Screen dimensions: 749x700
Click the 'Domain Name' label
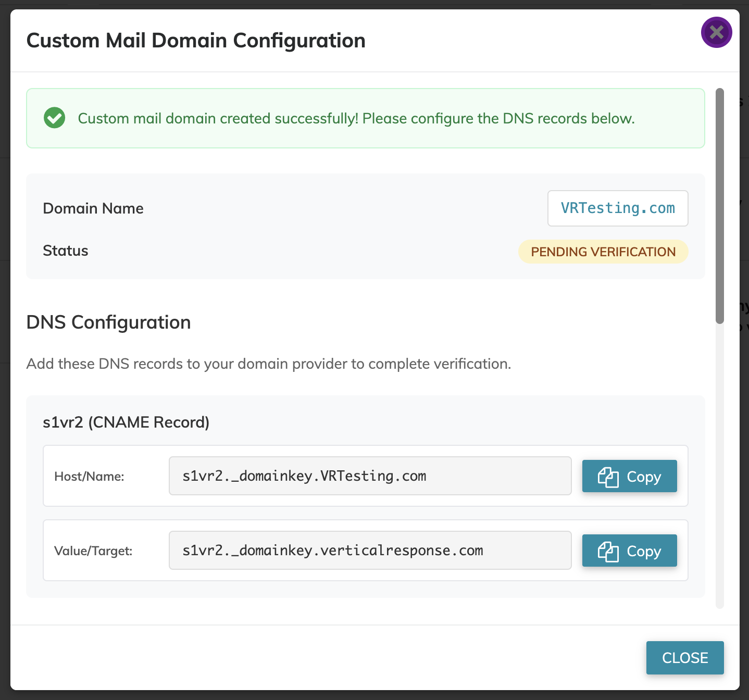(x=93, y=208)
